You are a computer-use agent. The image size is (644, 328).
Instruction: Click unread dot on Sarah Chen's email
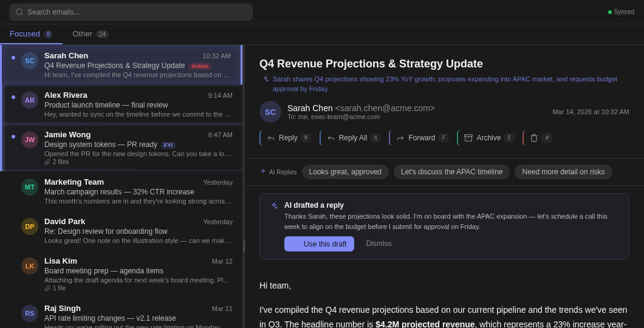(13, 58)
